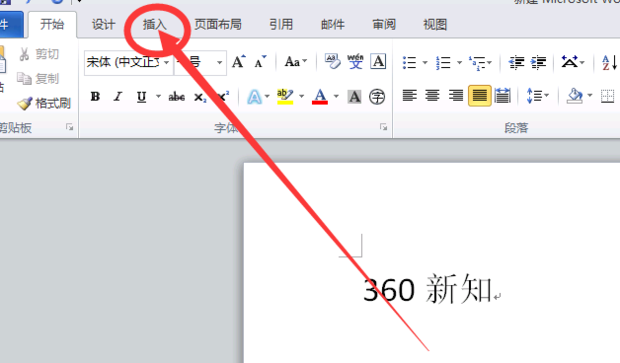This screenshot has height=363, width=620.
Task: Apply paragraph shading paint bucket
Action: pos(575,96)
